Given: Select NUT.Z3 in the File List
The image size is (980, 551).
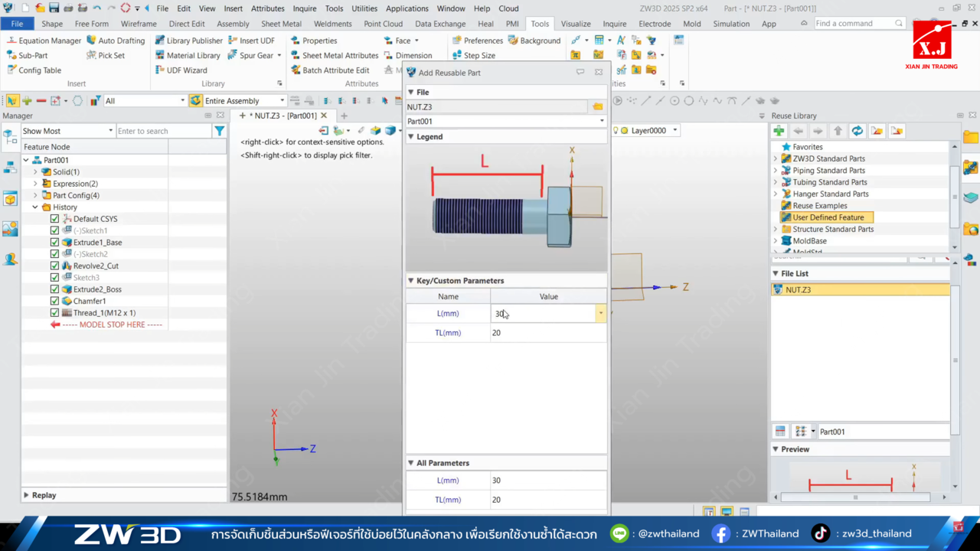Looking at the screenshot, I should pos(798,290).
